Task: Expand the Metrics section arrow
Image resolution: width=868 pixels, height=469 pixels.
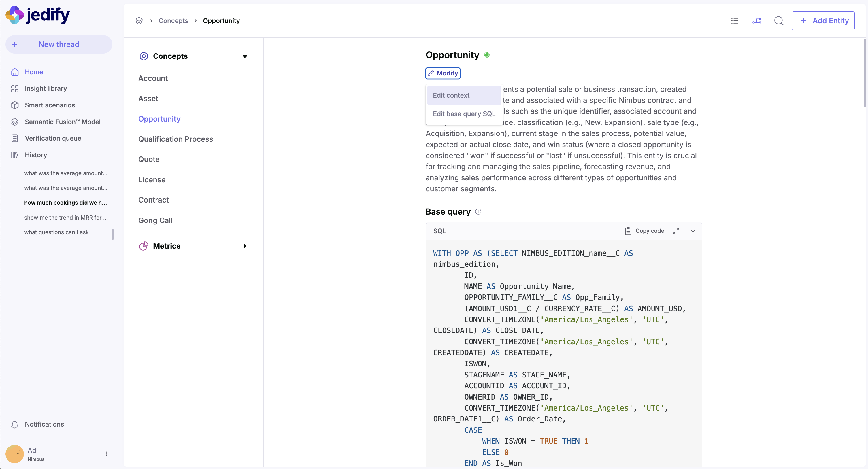Action: pyautogui.click(x=245, y=246)
